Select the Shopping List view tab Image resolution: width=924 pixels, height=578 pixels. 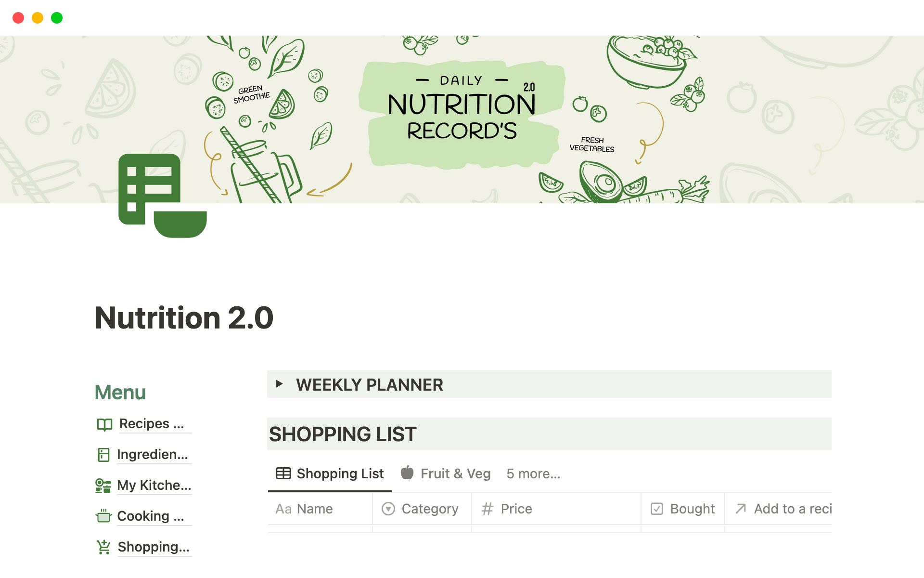(x=340, y=474)
